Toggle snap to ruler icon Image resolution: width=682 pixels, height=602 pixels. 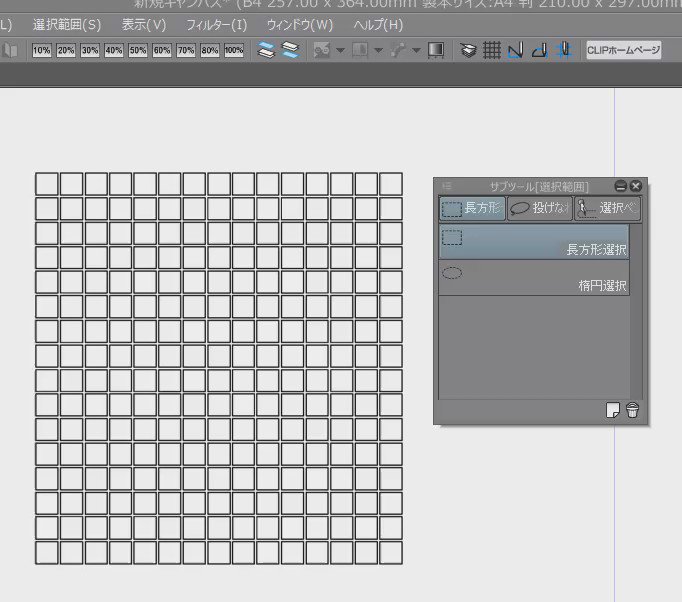pos(516,50)
